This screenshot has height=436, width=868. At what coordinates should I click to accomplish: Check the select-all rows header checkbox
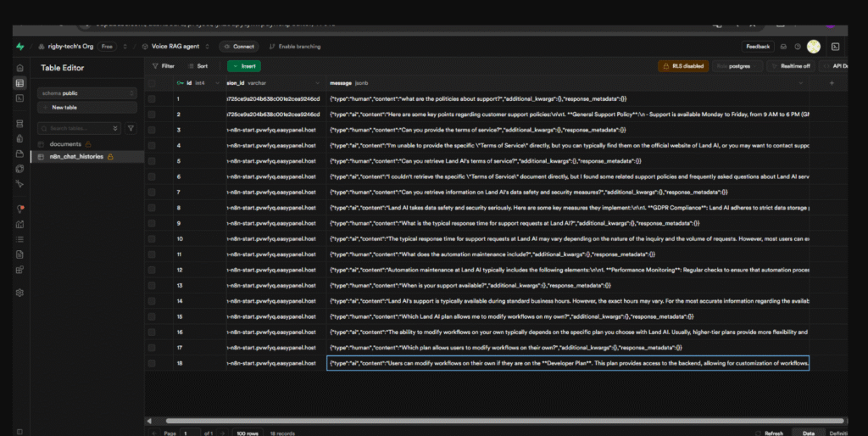[x=152, y=83]
